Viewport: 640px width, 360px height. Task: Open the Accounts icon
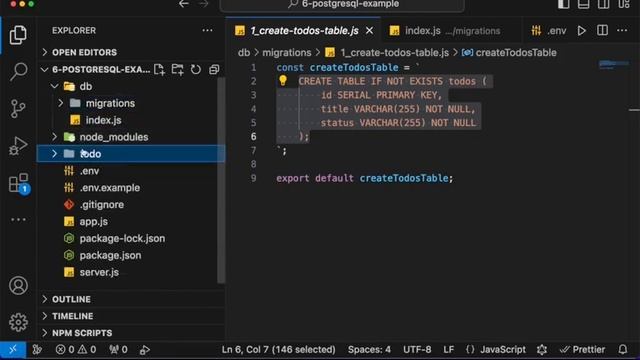(18, 286)
